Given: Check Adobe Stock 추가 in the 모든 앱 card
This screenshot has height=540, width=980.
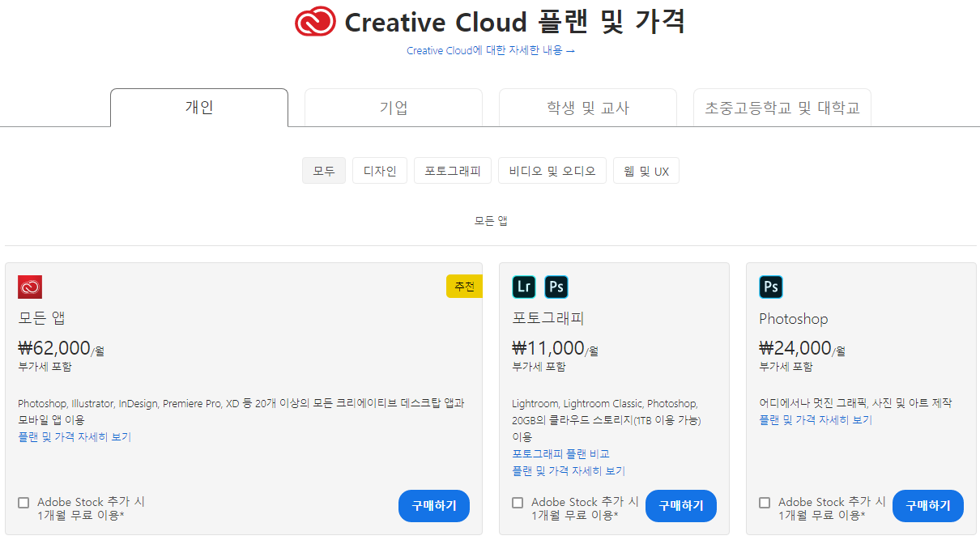Looking at the screenshot, I should point(23,503).
